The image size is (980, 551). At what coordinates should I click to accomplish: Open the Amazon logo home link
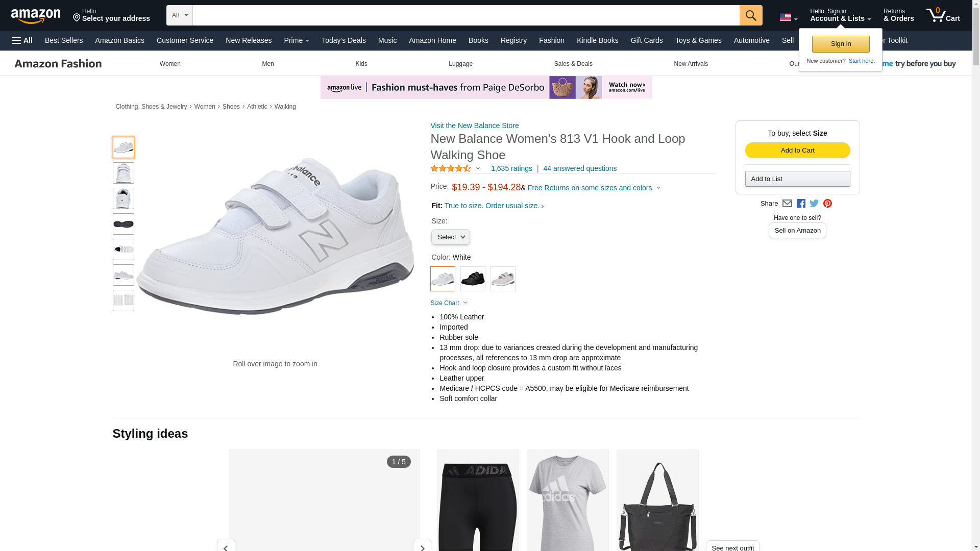(36, 16)
